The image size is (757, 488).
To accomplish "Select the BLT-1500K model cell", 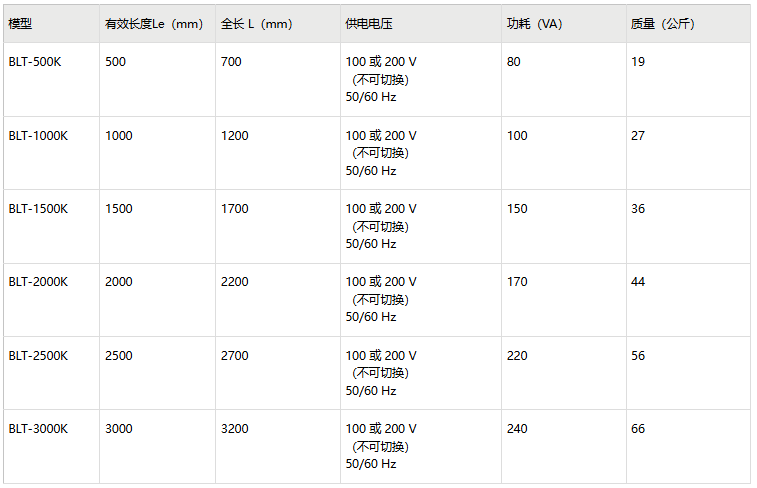I will point(39,209).
